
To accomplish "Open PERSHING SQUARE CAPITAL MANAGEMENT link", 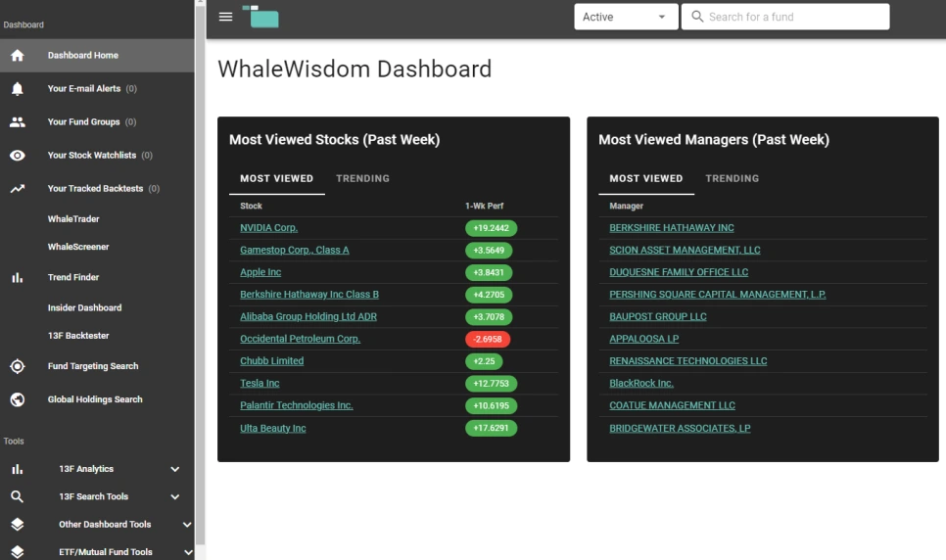I will click(x=718, y=295).
